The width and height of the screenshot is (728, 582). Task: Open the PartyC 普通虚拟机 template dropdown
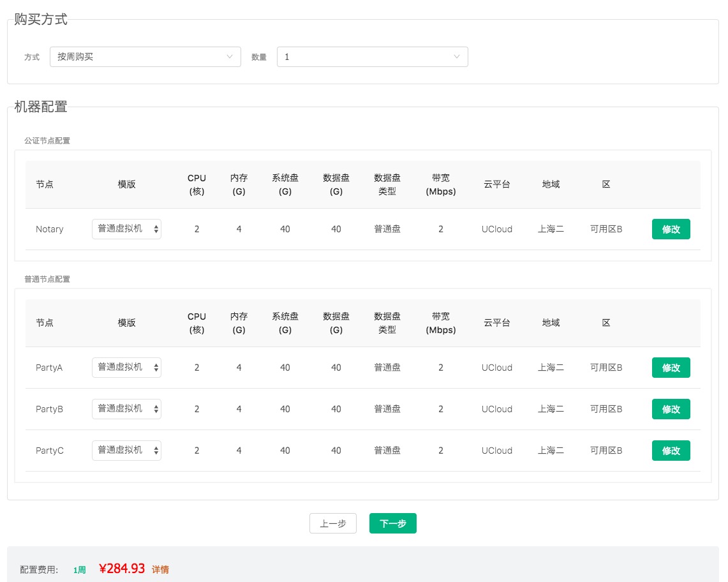coord(126,451)
